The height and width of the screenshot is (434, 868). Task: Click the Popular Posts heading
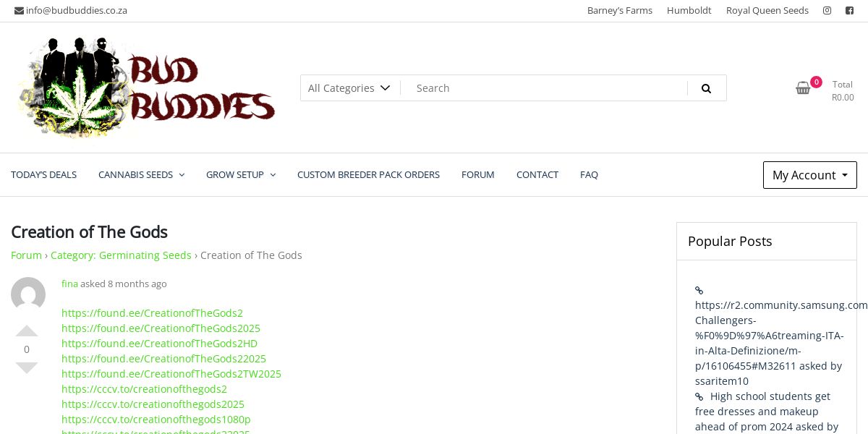(x=730, y=242)
